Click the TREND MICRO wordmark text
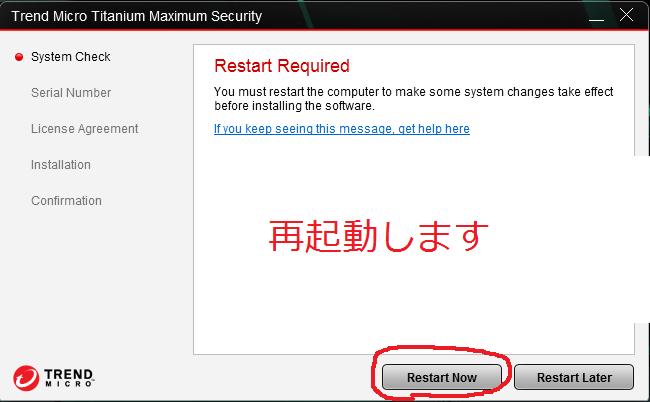Image resolution: width=650 pixels, height=402 pixels. [69, 378]
